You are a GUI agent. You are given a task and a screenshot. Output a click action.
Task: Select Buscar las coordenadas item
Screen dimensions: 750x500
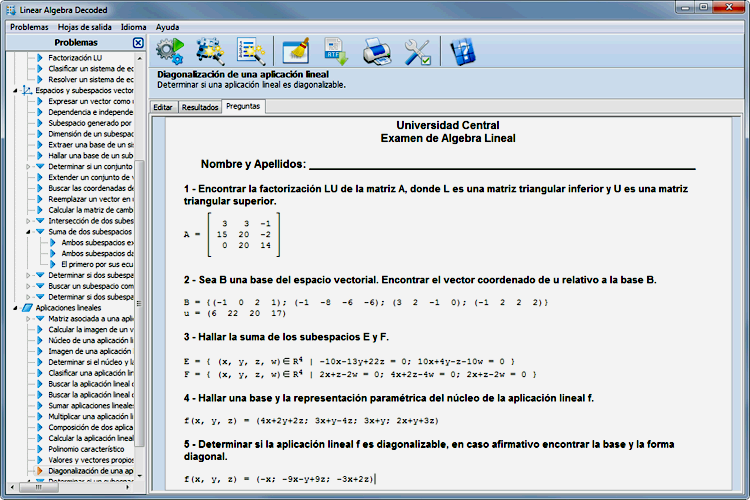(91, 188)
